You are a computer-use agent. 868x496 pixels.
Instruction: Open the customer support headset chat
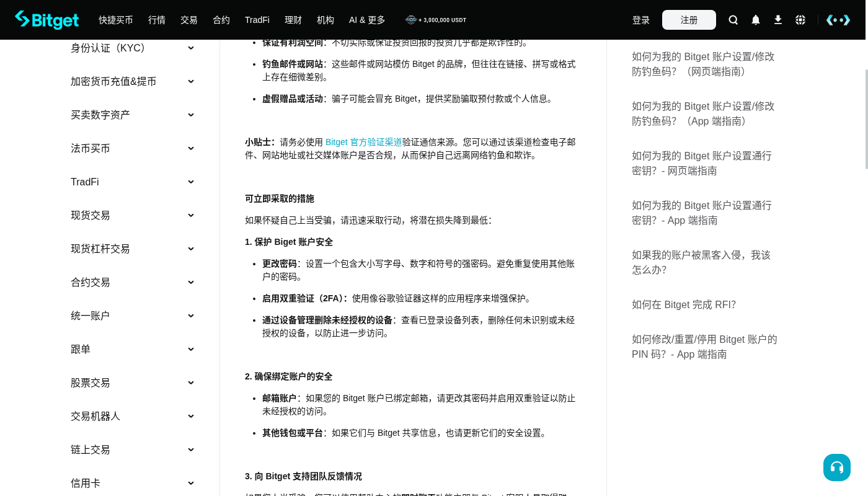(837, 467)
